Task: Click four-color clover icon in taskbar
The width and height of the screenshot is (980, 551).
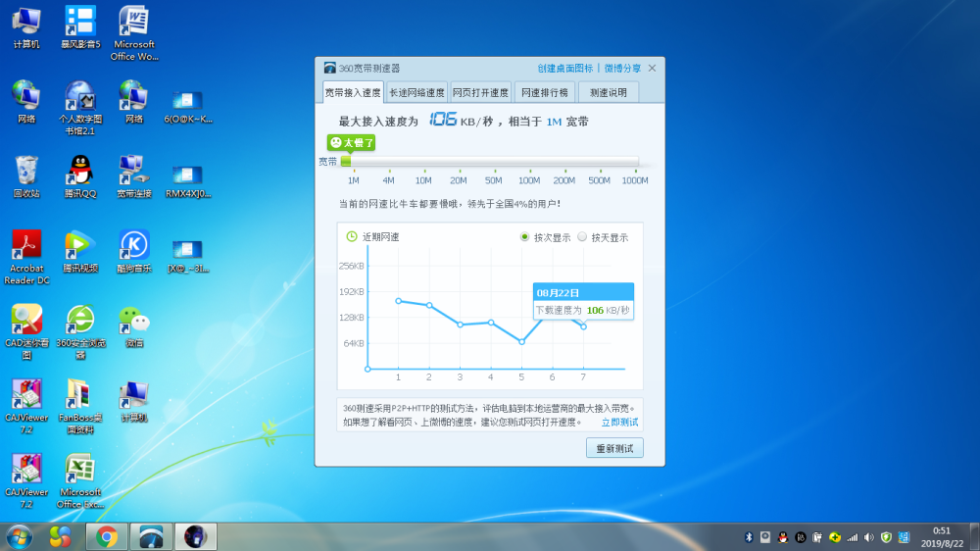Action: (60, 536)
